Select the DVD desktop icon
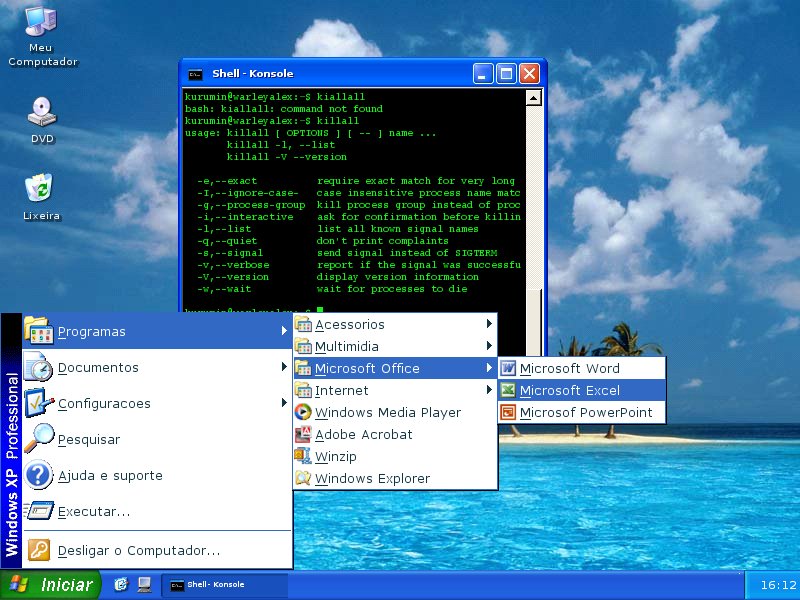This screenshot has height=600, width=800. pos(42,120)
